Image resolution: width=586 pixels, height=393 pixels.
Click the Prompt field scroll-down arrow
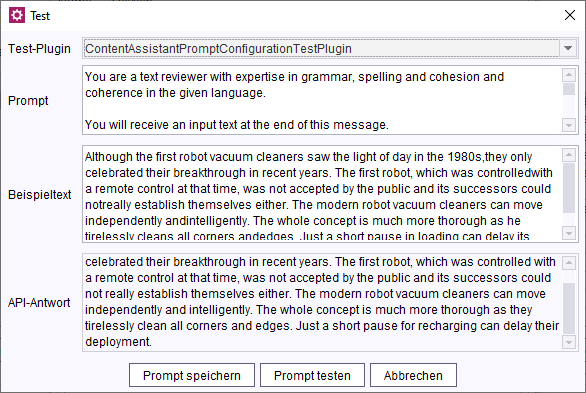pos(569,125)
